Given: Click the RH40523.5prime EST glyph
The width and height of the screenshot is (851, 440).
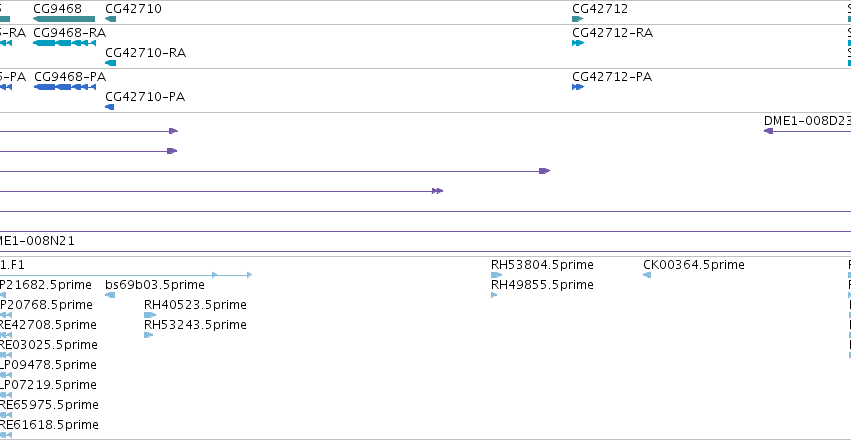Looking at the screenshot, I should (150, 315).
